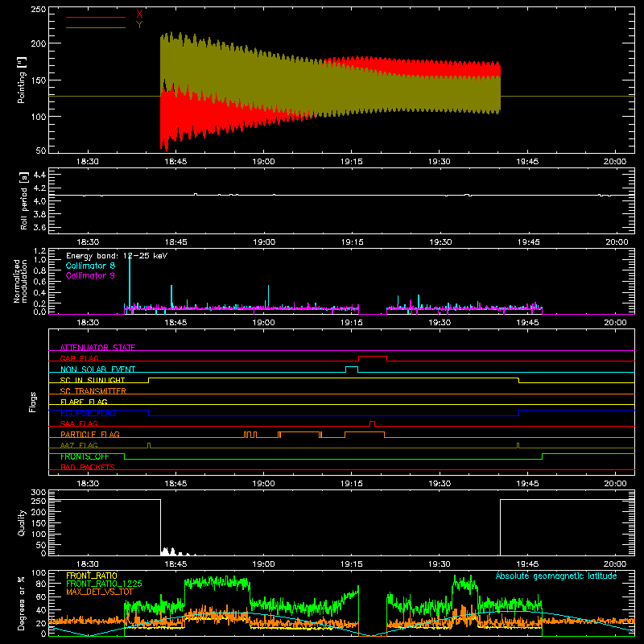This screenshot has width=644, height=644.
Task: Click the 1.2 tick on the modulation axis
Action: (x=39, y=251)
